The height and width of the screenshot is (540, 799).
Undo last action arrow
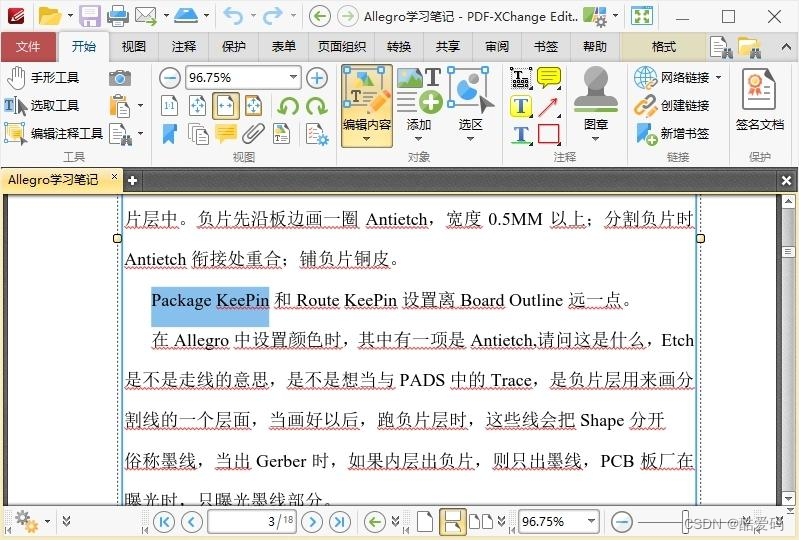[x=233, y=16]
